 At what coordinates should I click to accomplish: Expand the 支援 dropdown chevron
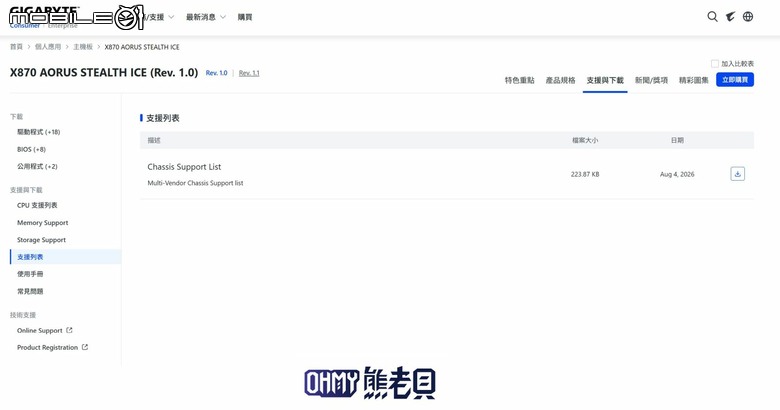coord(171,17)
